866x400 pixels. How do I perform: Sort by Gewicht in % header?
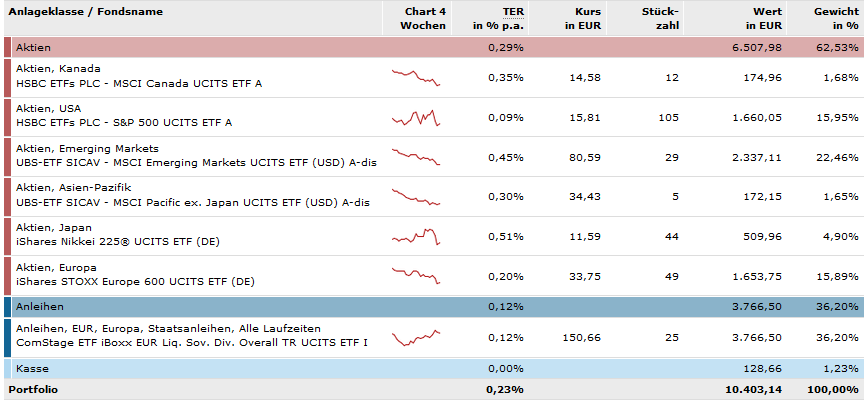(x=832, y=18)
